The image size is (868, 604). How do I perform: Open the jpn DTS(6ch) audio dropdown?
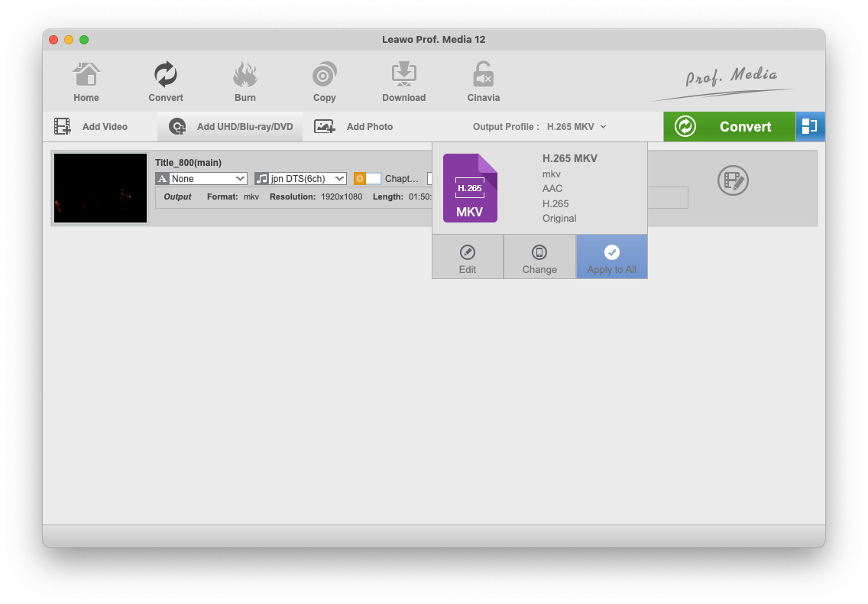click(301, 179)
